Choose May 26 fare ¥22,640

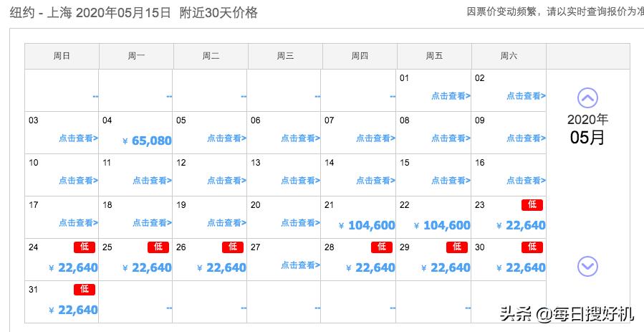(x=221, y=268)
